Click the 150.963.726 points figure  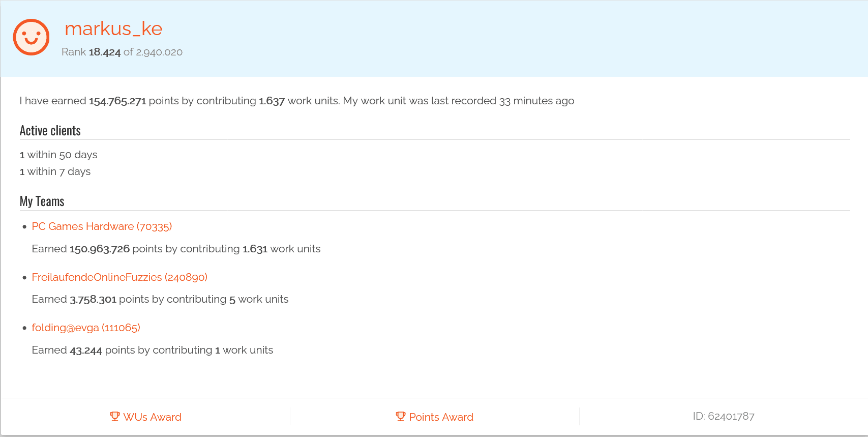pyautogui.click(x=100, y=249)
